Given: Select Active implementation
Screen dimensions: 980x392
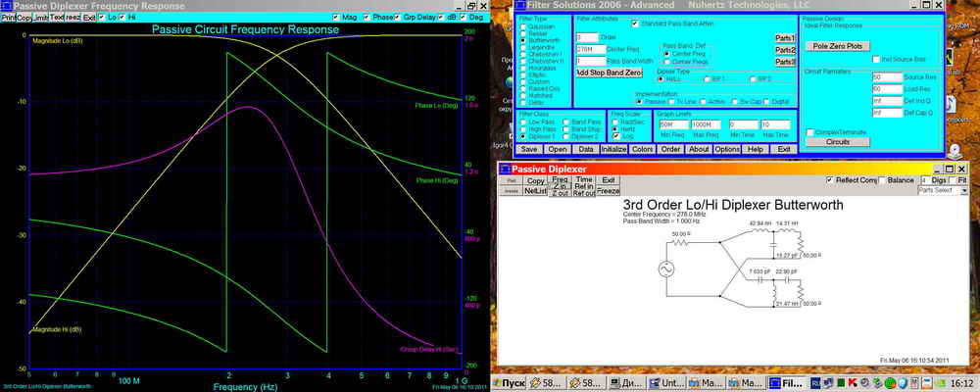Looking at the screenshot, I should (x=703, y=101).
